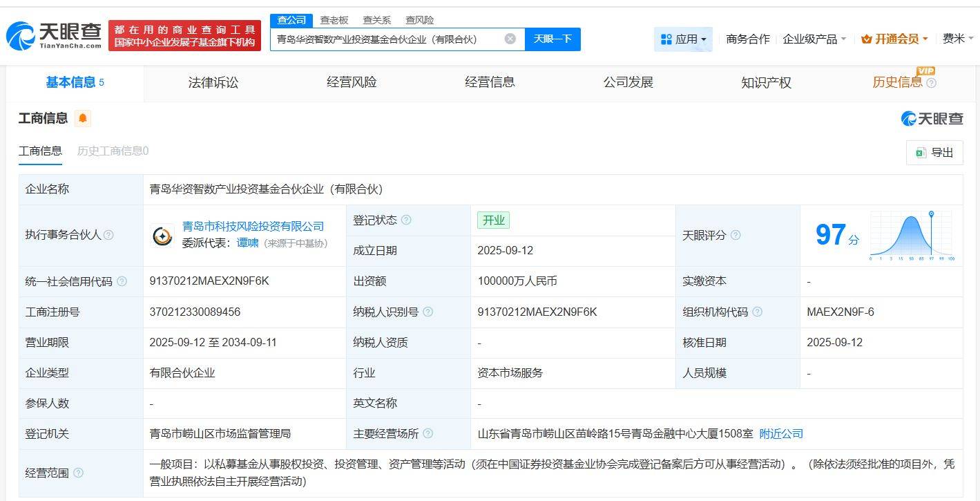Image resolution: width=980 pixels, height=501 pixels.
Task: Switch to the 经营风险 tab
Action: click(352, 83)
